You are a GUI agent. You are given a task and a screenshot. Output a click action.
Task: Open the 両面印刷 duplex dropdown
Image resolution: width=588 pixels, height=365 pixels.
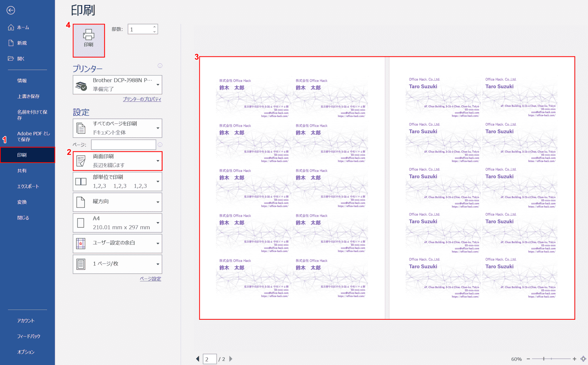tap(117, 161)
